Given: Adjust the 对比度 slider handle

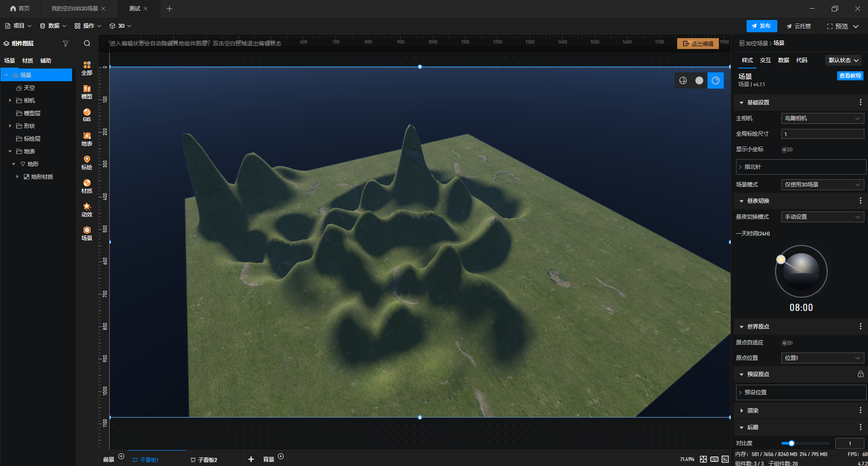Looking at the screenshot, I should (x=791, y=443).
